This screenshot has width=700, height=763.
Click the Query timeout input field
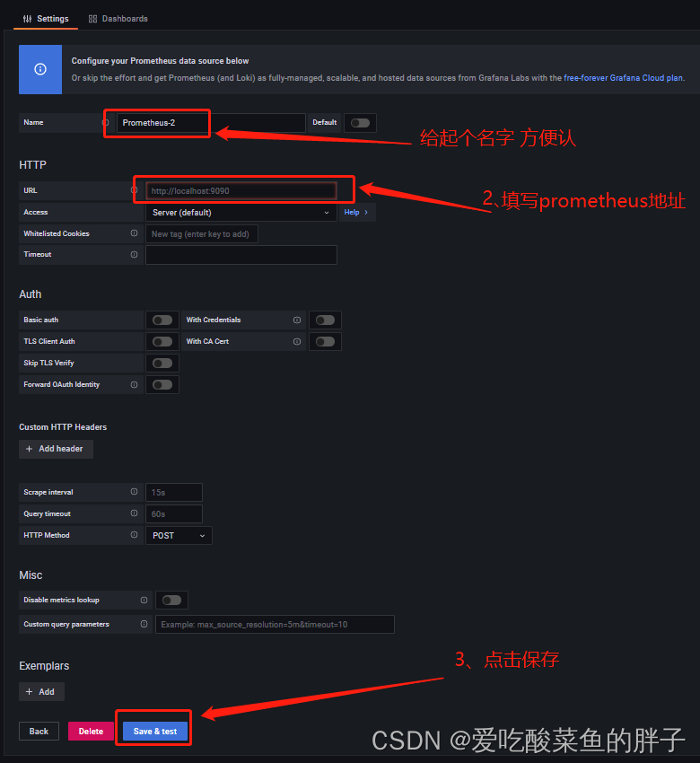(x=174, y=513)
